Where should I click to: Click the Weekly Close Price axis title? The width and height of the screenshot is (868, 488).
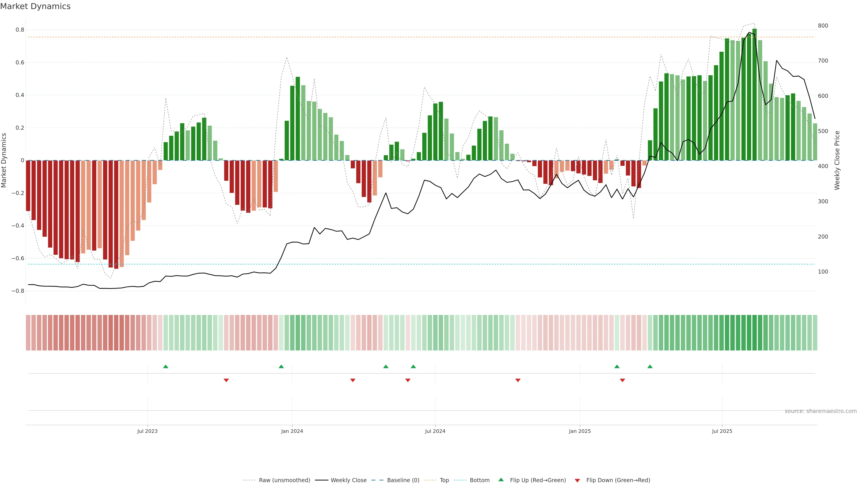point(837,160)
